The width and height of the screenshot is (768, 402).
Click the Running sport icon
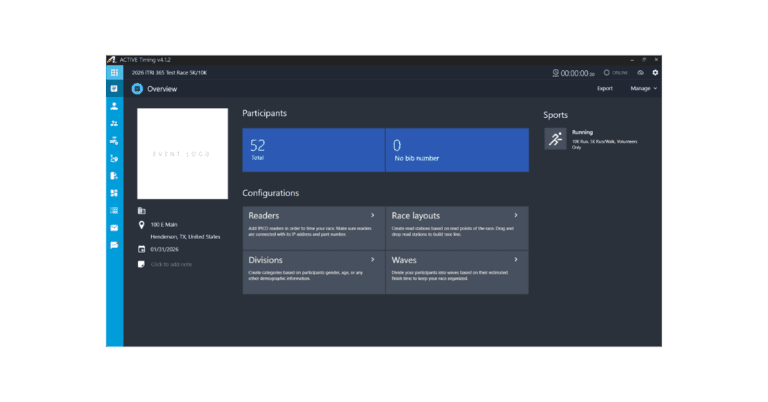point(555,139)
